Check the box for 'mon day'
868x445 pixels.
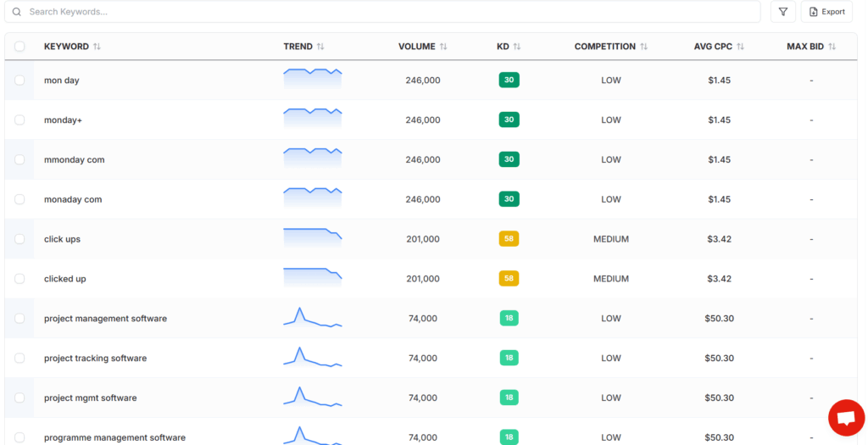click(x=19, y=81)
